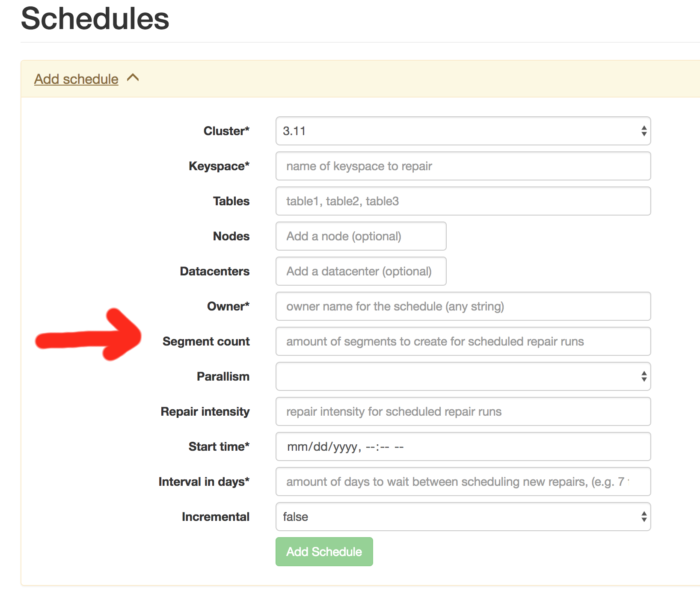This screenshot has height=597, width=700.
Task: Click the 'Start time*' label
Action: 219,446
